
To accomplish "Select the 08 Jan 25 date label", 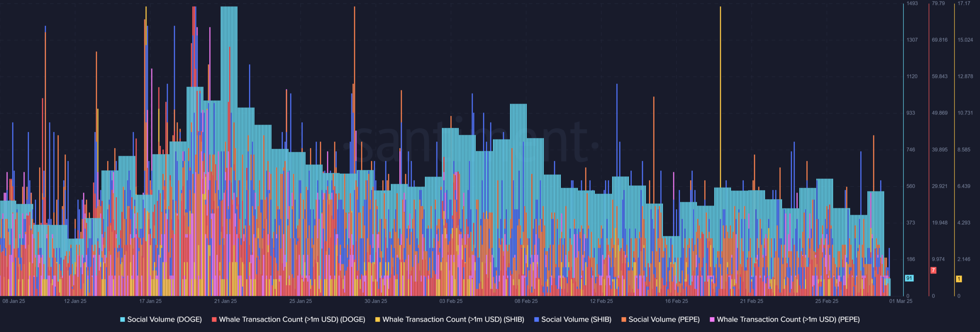I will 14,301.
